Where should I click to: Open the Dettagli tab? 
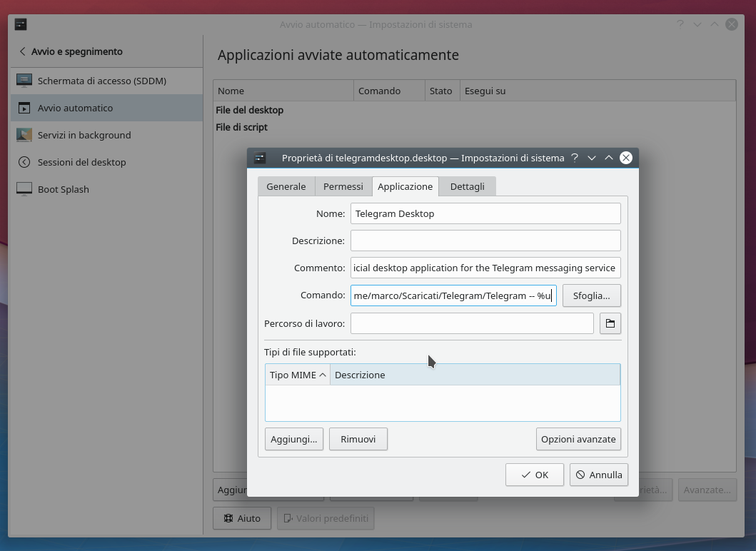(x=467, y=186)
